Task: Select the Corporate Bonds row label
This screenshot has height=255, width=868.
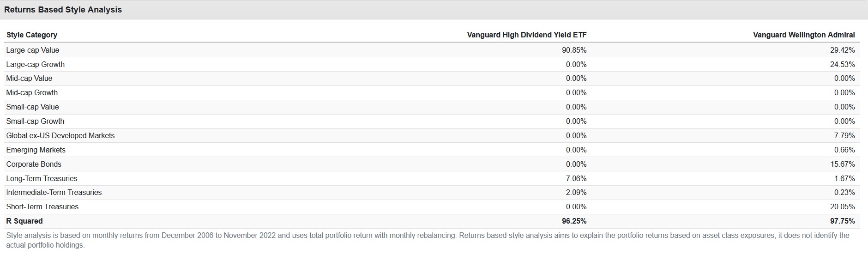Action: (34, 164)
